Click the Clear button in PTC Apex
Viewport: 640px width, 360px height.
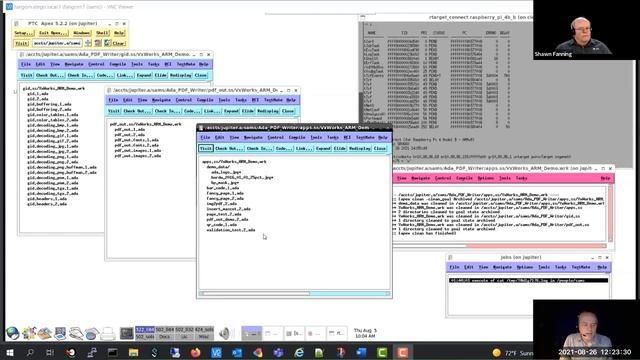pos(119,43)
